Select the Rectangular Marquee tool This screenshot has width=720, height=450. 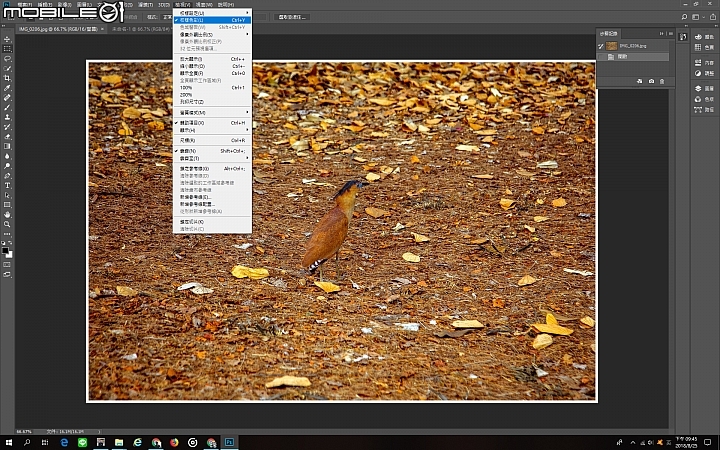(7, 49)
